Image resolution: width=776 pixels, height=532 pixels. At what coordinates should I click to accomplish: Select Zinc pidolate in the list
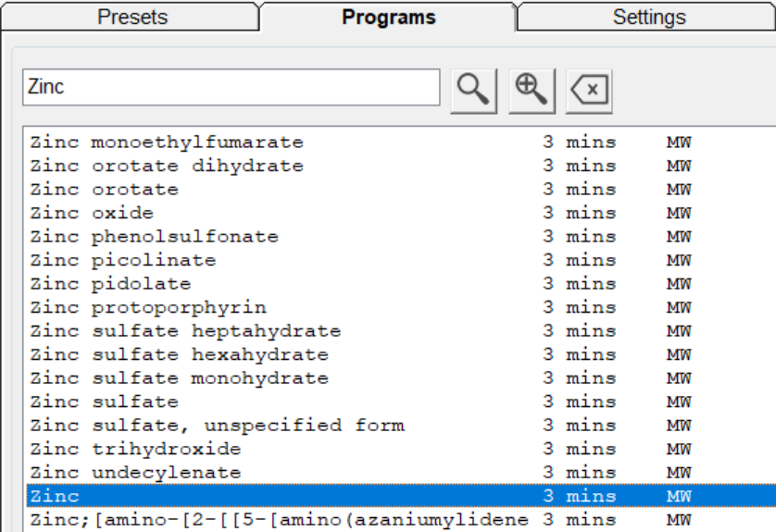click(111, 284)
